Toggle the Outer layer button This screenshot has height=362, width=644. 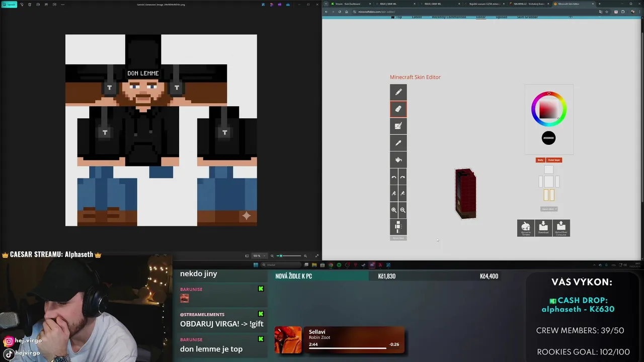(554, 160)
